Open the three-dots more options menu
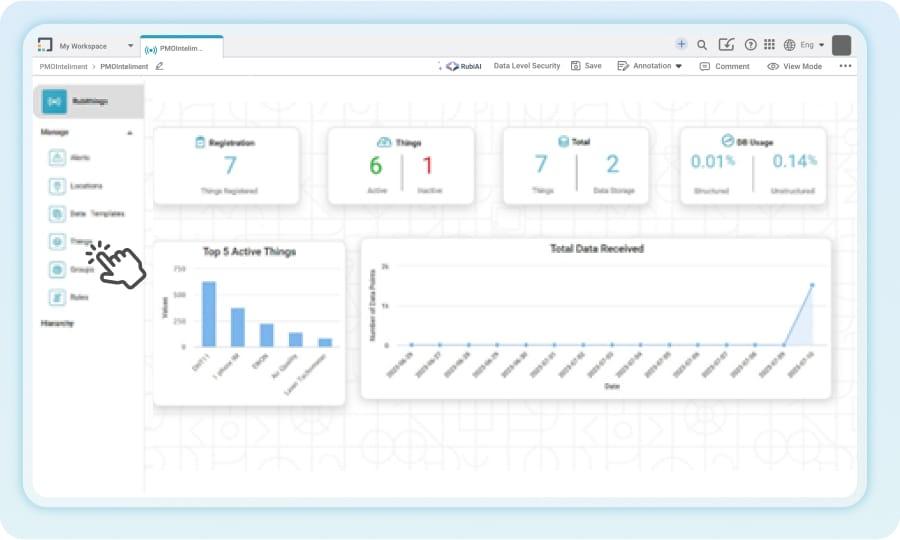 tap(845, 66)
